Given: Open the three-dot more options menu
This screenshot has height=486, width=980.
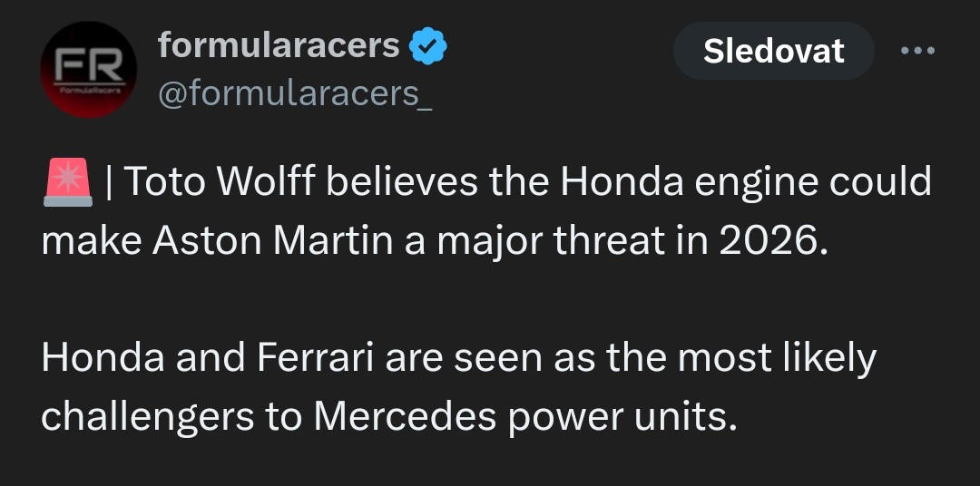Looking at the screenshot, I should [917, 51].
